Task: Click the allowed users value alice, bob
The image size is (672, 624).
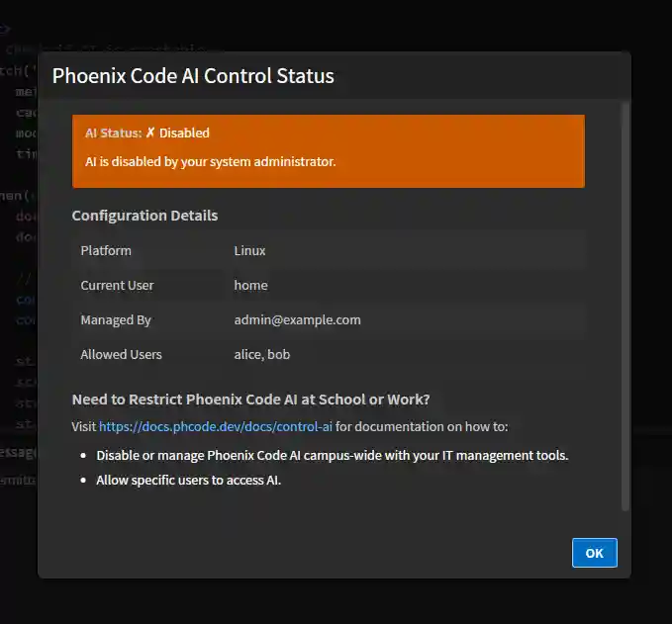Action: click(262, 355)
